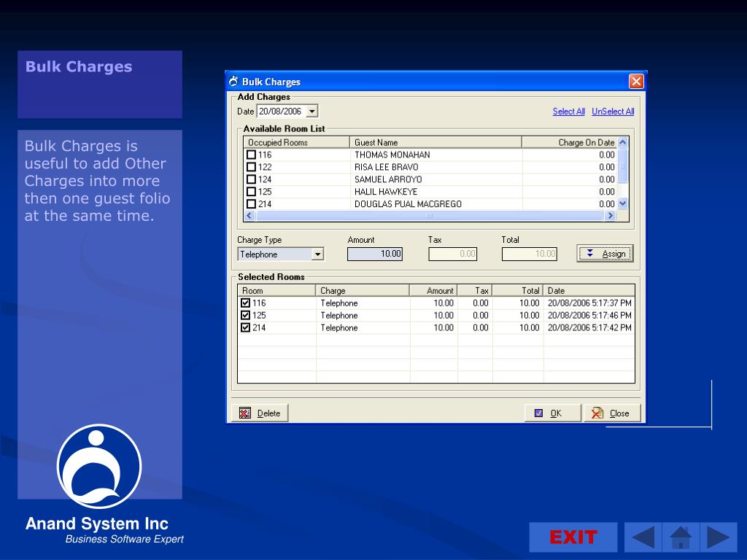Click the Total column header in Selected Rooms

pos(517,290)
